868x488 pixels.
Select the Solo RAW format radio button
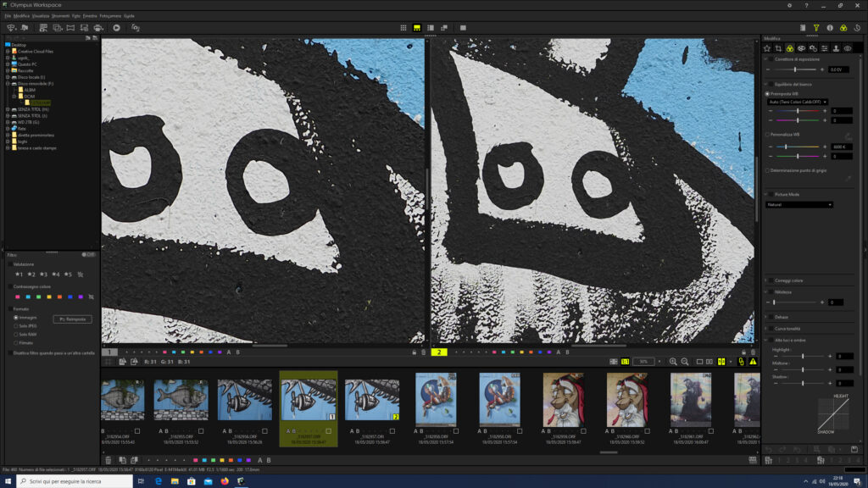[15, 334]
